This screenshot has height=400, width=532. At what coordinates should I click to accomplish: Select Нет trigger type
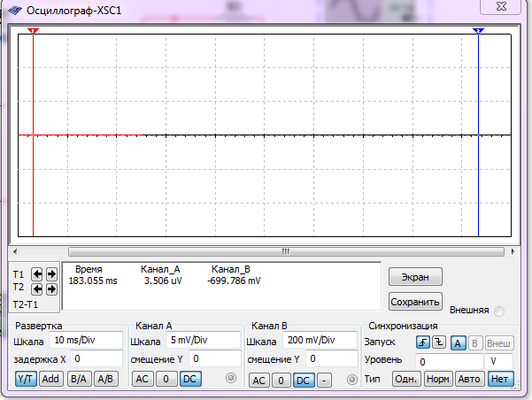500,379
